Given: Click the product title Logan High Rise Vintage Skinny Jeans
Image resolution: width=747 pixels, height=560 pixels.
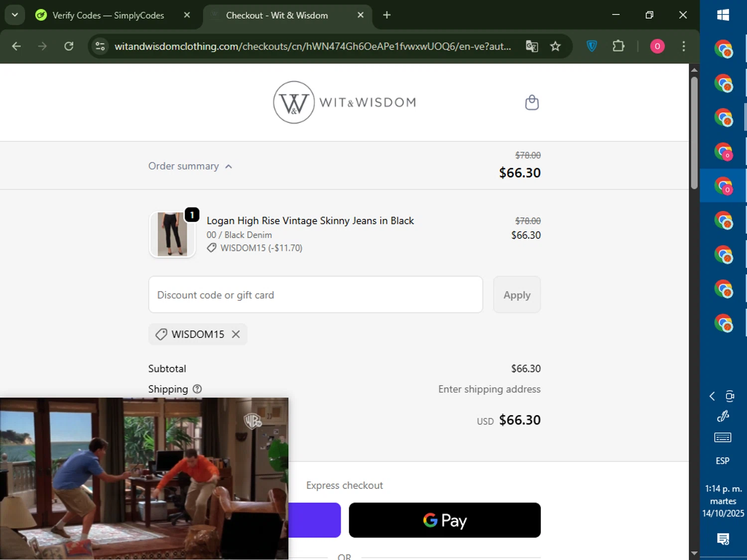Looking at the screenshot, I should click(x=310, y=221).
